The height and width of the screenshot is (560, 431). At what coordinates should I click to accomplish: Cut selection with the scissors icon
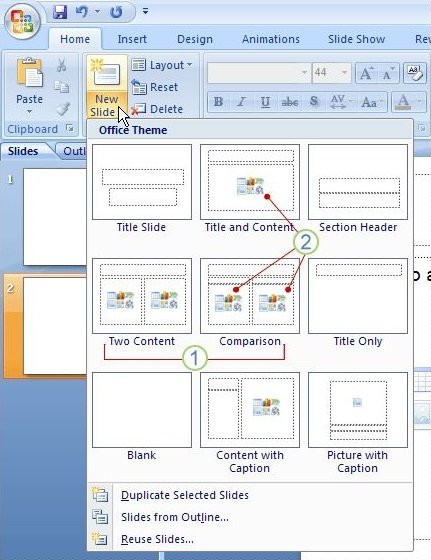point(61,65)
